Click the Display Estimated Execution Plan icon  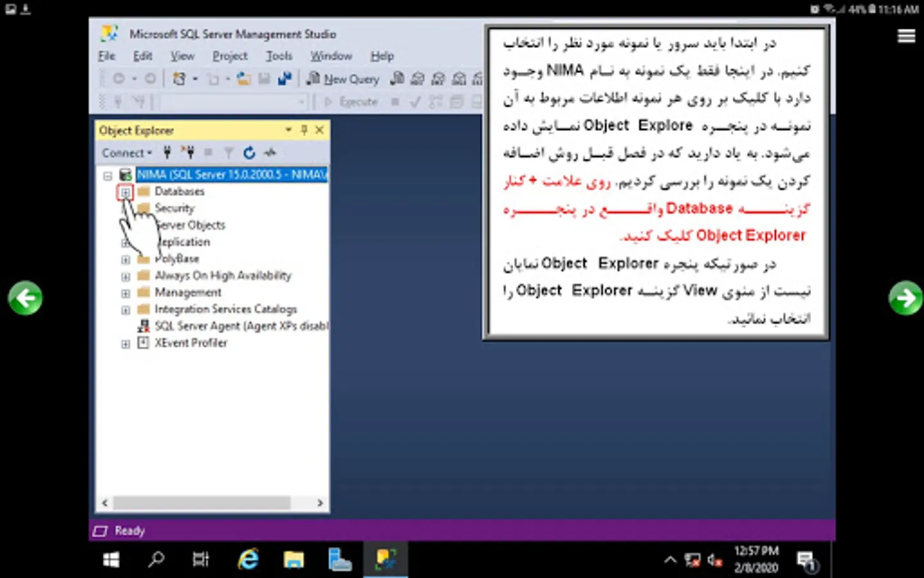436,101
